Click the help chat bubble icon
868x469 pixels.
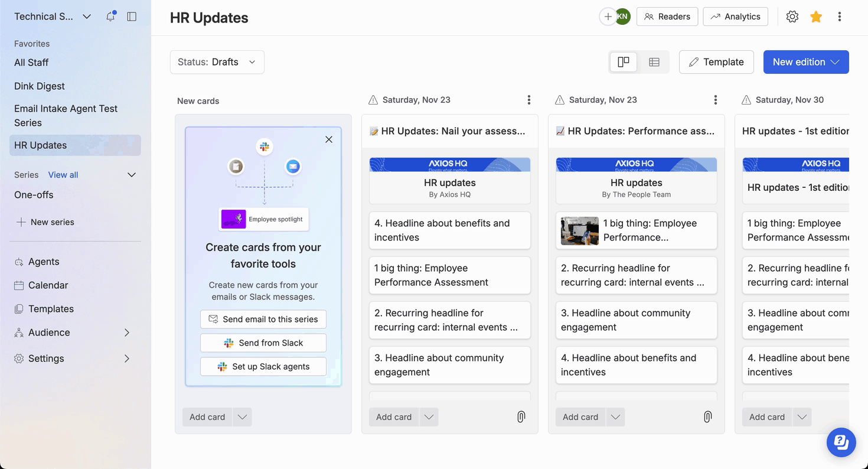pyautogui.click(x=841, y=442)
